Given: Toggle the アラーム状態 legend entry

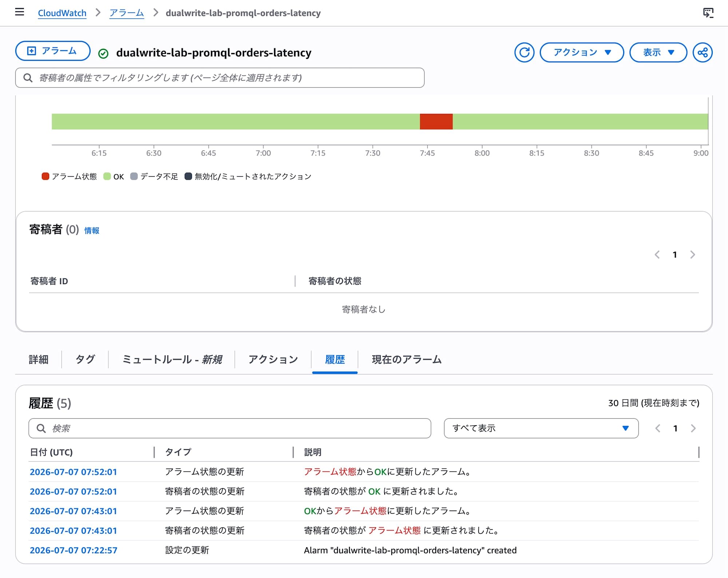Looking at the screenshot, I should click(x=69, y=176).
